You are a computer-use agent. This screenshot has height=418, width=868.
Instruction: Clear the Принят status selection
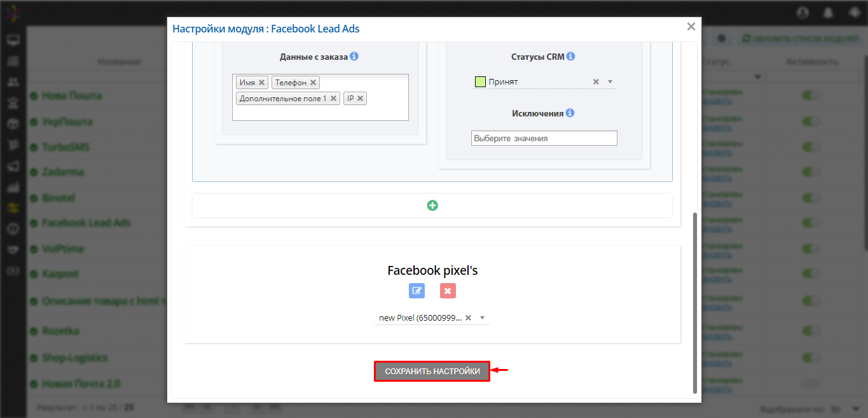tap(596, 81)
